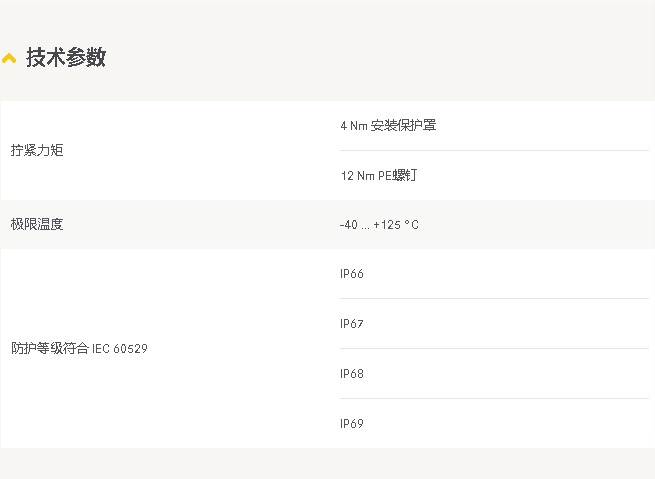
Task: Click the 12 Nm PE螺钉 value
Action: (378, 175)
